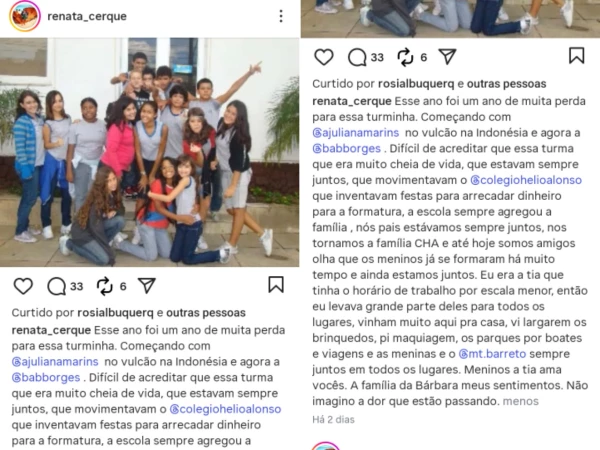Collapse the caption by tapping "menos"
The image size is (600, 450).
coord(520,401)
